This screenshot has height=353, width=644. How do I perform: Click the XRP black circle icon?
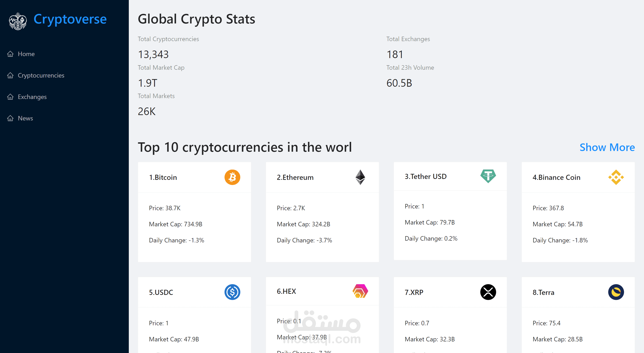click(488, 292)
